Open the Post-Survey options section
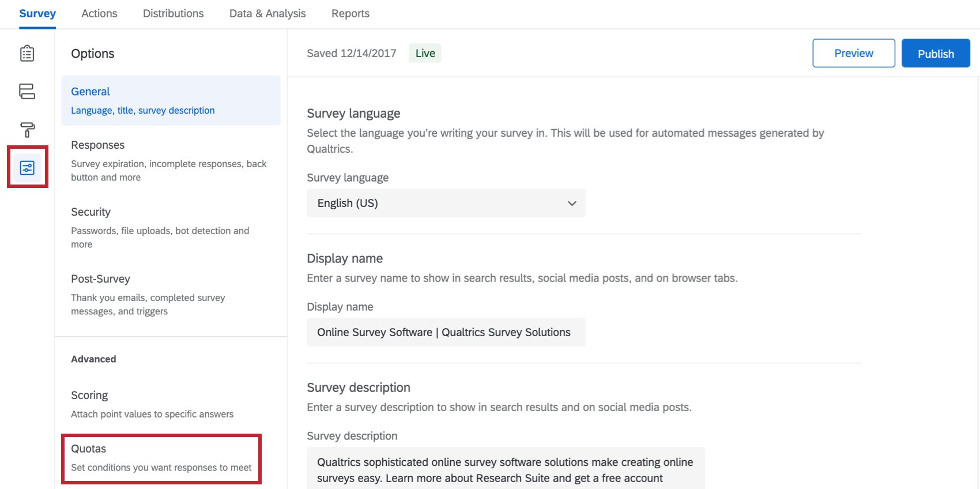980x489 pixels. click(x=171, y=294)
